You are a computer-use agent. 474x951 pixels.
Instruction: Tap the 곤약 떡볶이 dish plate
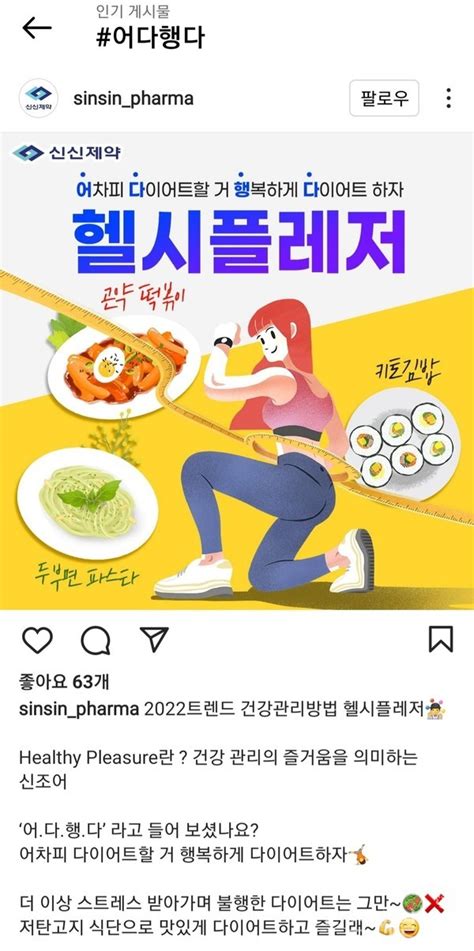[x=124, y=366]
